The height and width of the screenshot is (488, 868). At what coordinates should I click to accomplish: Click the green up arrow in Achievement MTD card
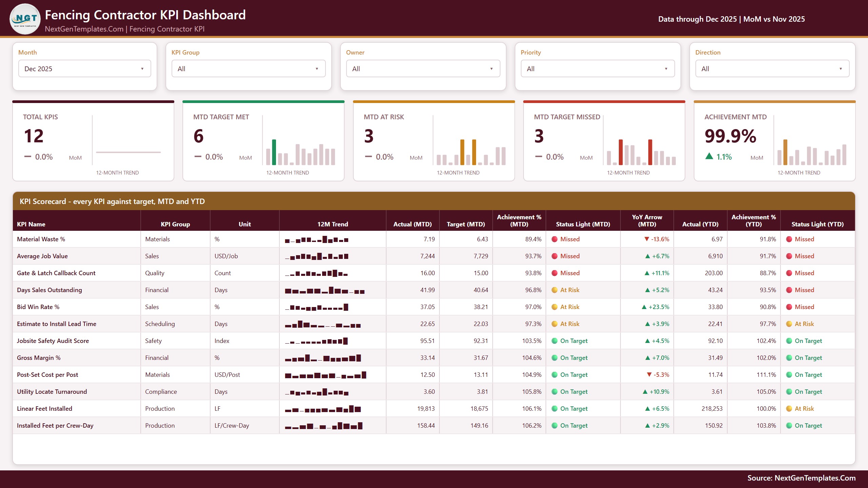pos(709,156)
